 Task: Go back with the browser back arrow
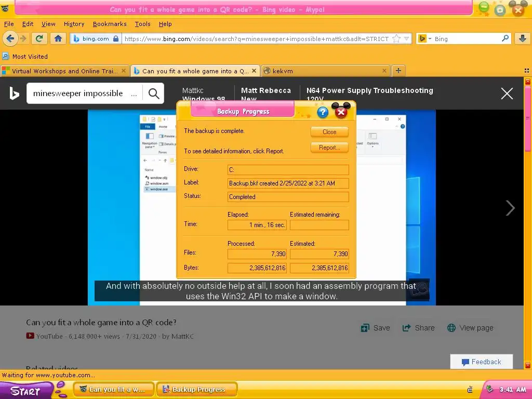tap(10, 38)
